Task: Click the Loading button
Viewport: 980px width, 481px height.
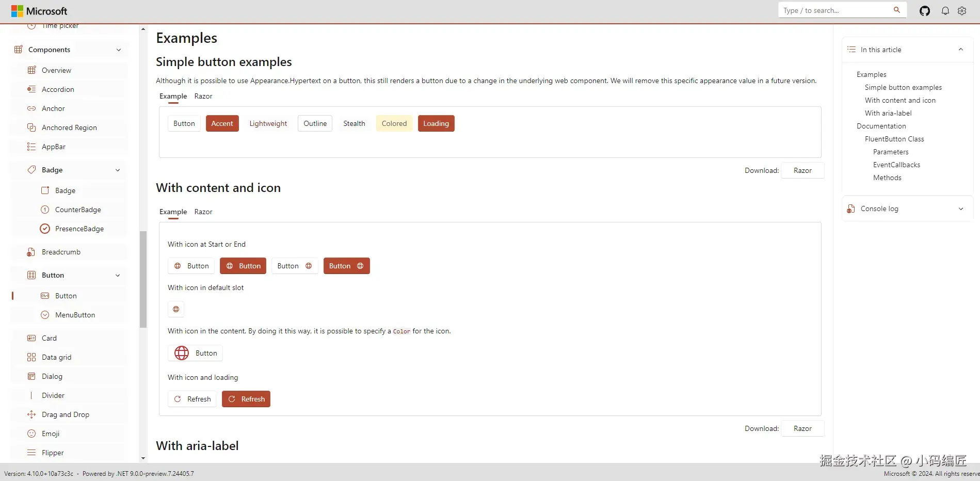Action: click(x=436, y=123)
